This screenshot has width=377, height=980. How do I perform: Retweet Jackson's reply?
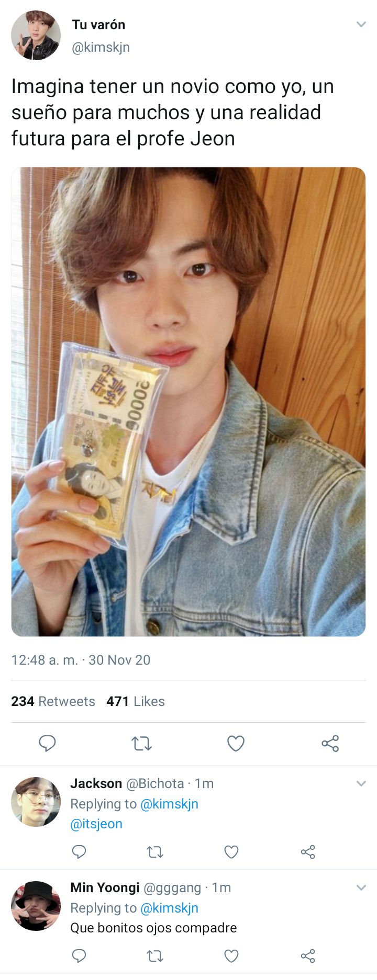point(155,852)
